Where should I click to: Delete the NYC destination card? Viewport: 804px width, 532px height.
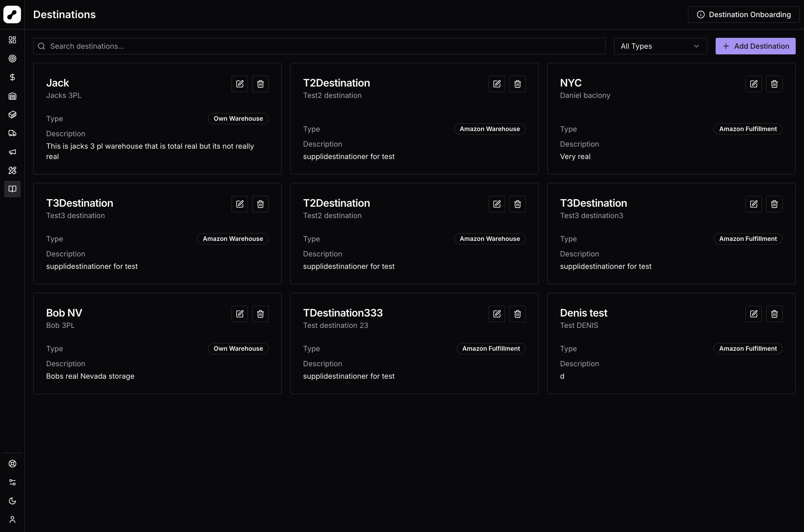[x=774, y=84]
